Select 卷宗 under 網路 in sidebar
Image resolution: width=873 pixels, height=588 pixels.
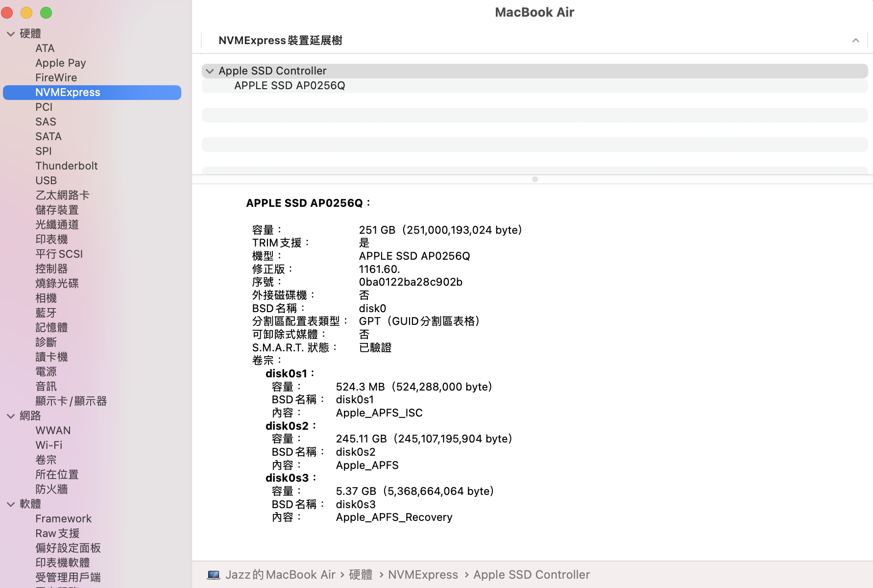click(47, 460)
